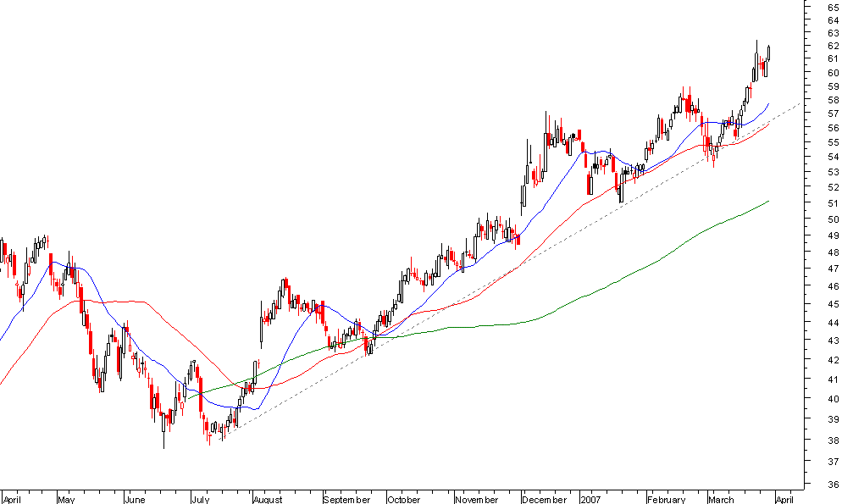Select the May month label

point(67,499)
